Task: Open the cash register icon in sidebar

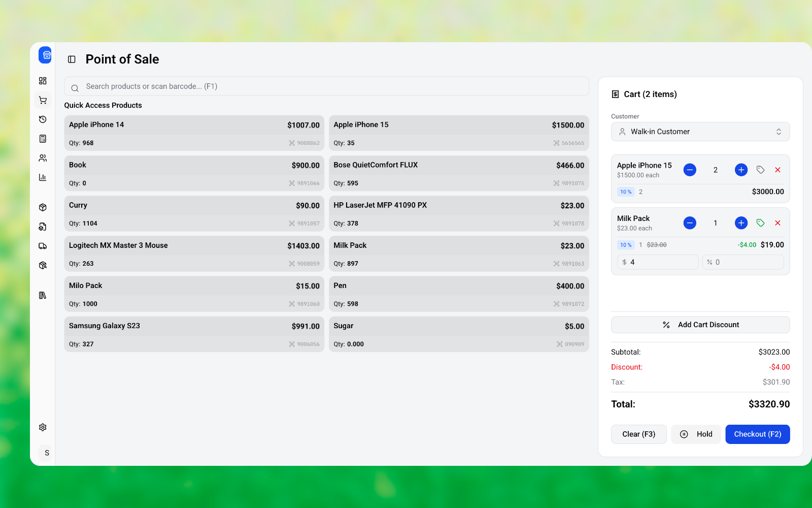Action: coord(43,139)
